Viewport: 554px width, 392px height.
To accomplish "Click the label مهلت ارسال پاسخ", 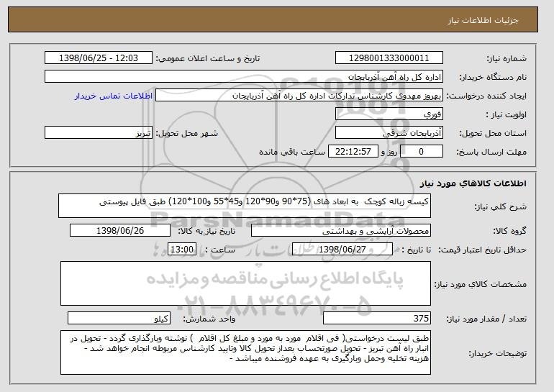I will click(x=491, y=152).
